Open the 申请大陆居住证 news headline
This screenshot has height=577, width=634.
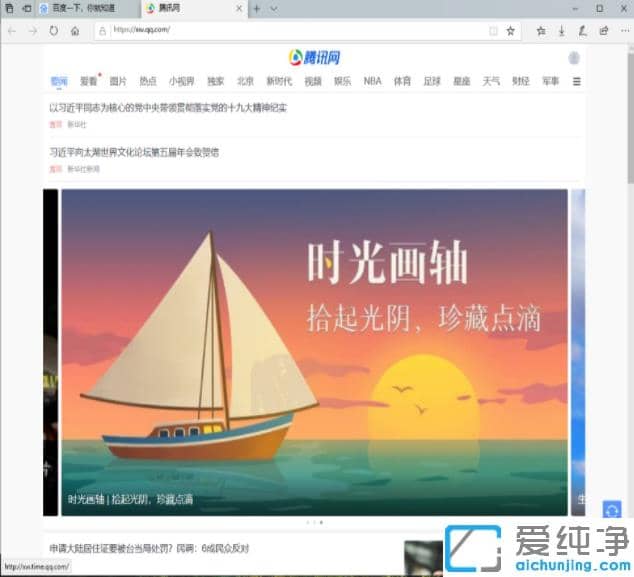click(x=149, y=549)
